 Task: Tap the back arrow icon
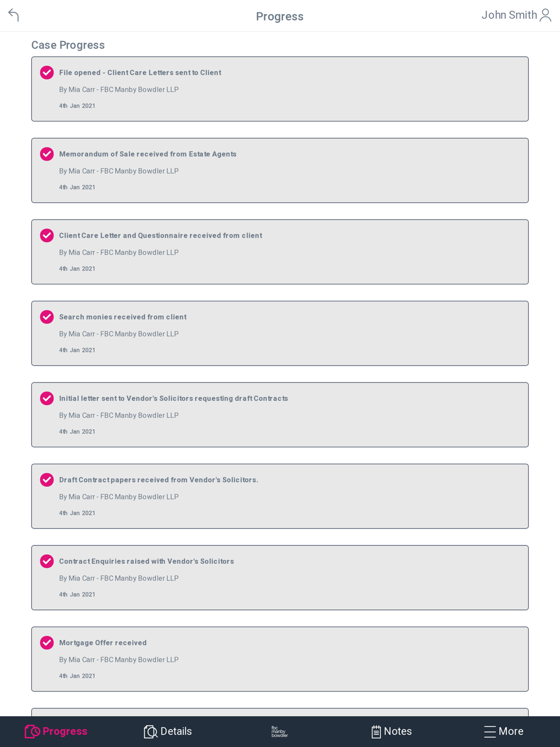[x=14, y=15]
